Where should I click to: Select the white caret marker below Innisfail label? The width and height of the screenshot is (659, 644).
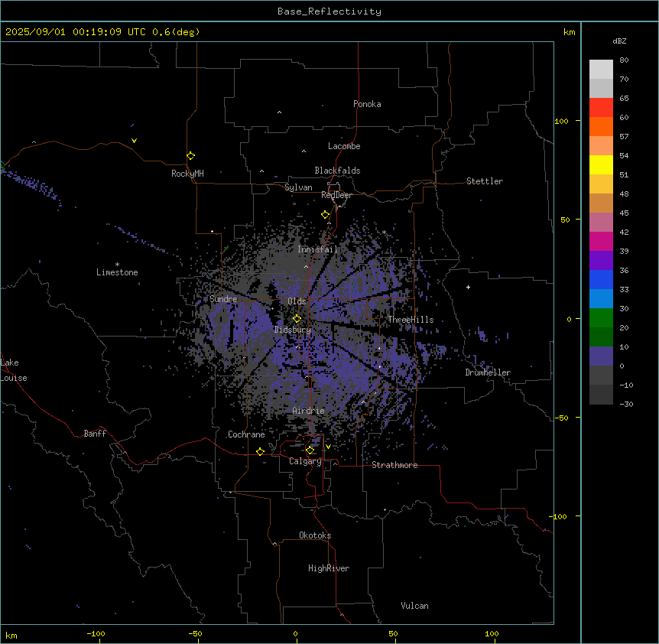(306, 266)
